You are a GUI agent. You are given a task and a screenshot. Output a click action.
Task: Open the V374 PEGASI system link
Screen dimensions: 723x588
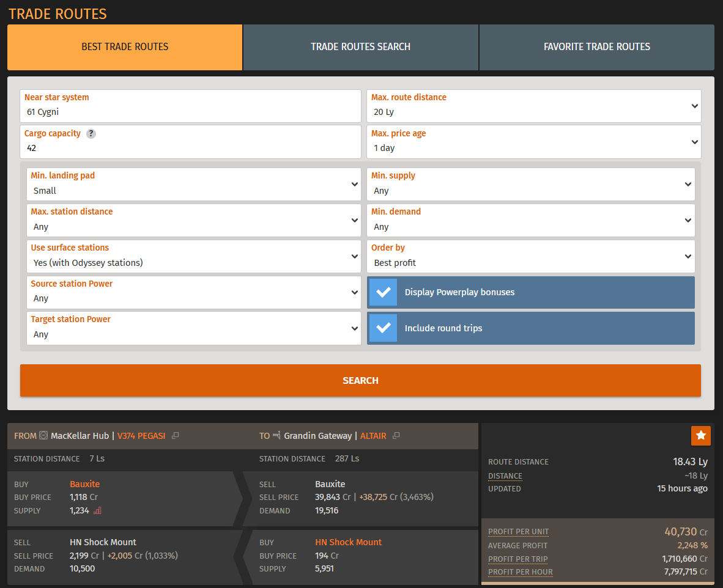pyautogui.click(x=141, y=436)
